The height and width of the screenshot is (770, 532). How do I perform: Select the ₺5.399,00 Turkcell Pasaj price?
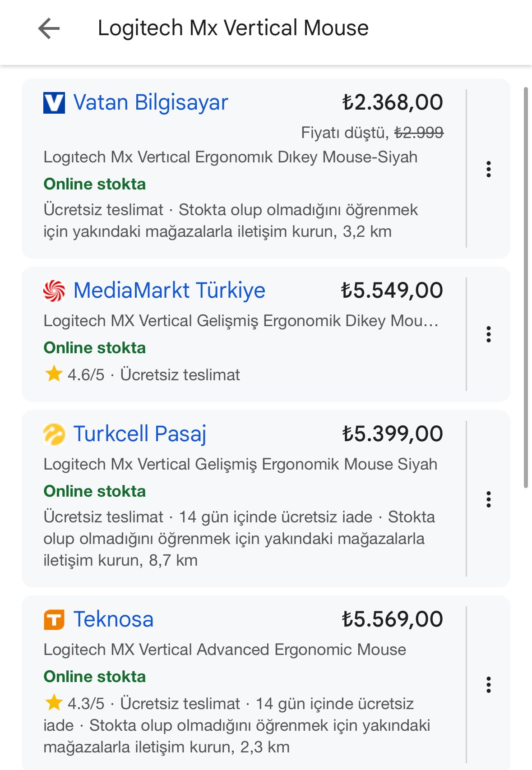click(393, 434)
